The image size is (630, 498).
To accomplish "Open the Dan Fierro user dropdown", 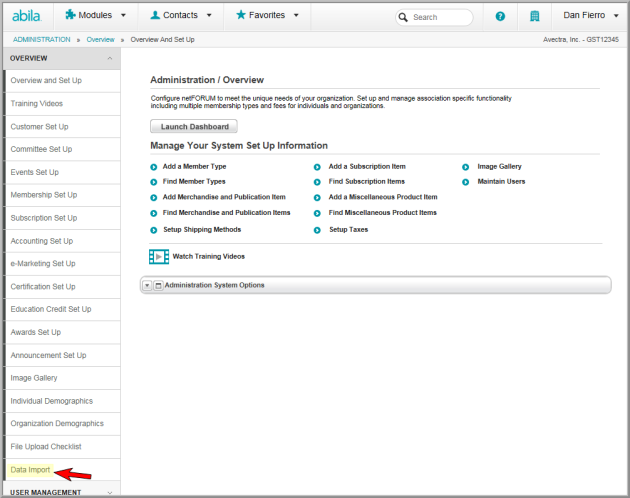I will point(616,16).
